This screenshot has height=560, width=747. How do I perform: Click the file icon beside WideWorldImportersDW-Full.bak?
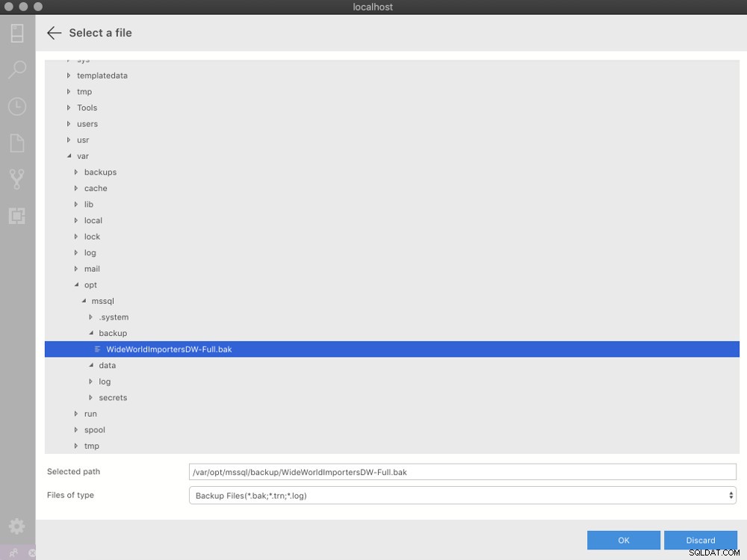[97, 349]
